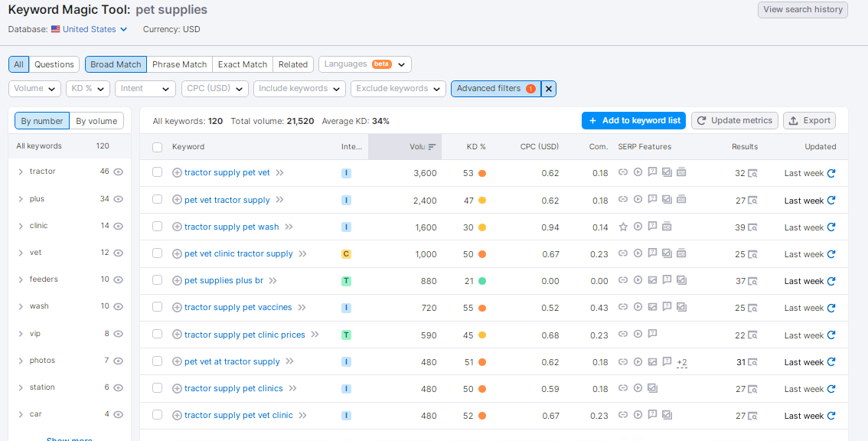Clear the advanced filters with X

(549, 89)
